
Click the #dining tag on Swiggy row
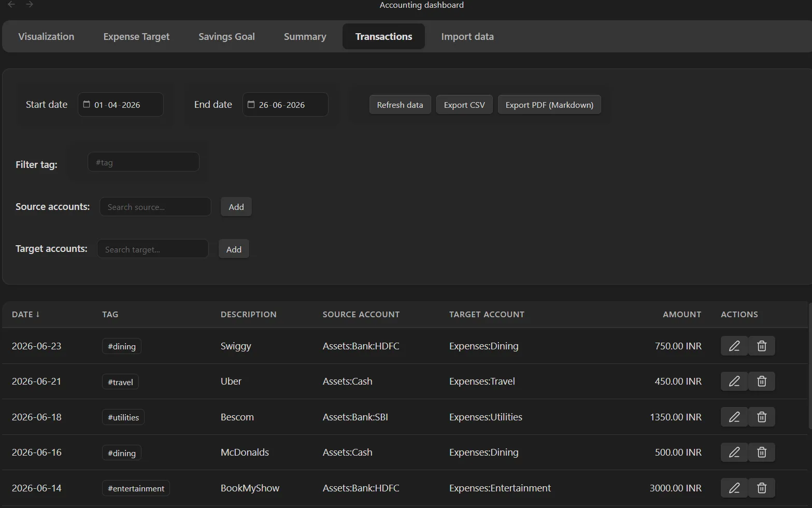click(x=122, y=346)
